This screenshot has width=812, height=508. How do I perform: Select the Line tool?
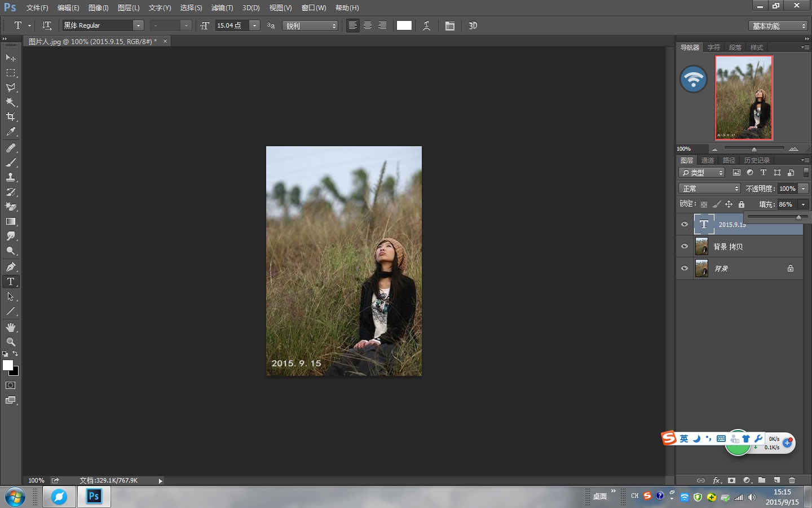coord(11,311)
